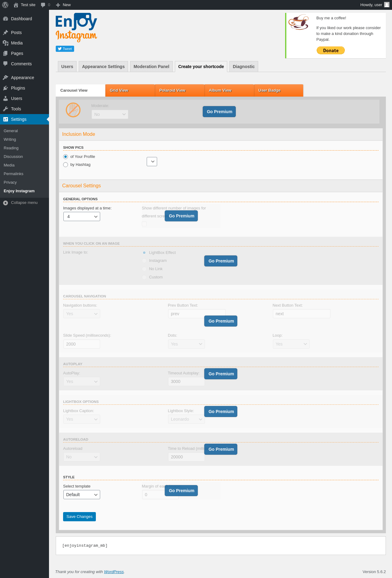Open the comments bubble icon in admin bar
Viewport: 392px width, 578px height.
pyautogui.click(x=43, y=5)
